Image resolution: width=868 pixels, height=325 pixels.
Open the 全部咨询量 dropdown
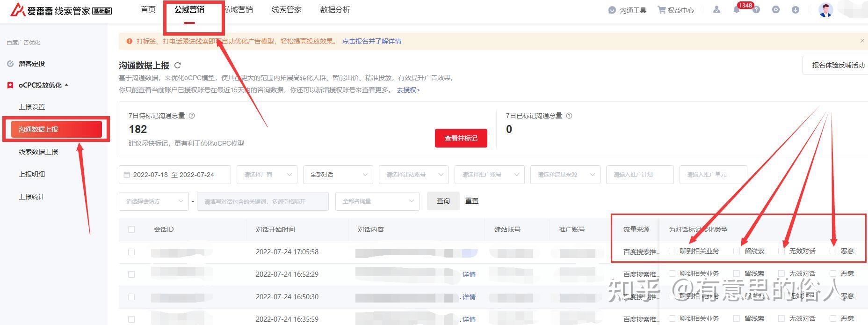(x=377, y=201)
